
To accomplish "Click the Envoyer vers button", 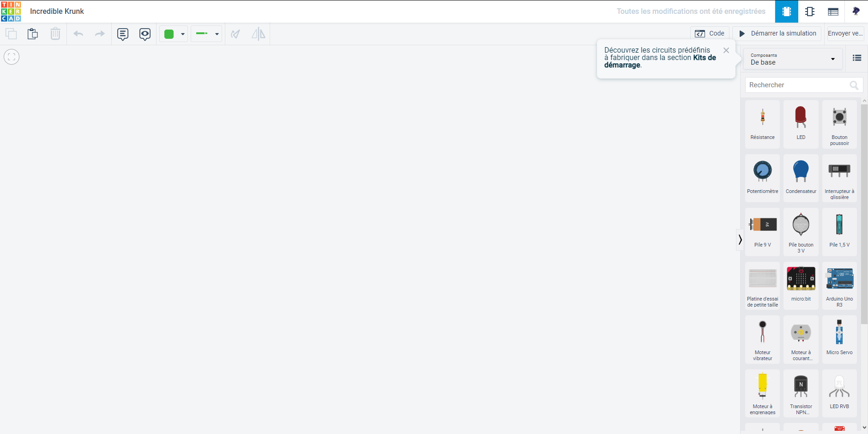I will (x=845, y=34).
